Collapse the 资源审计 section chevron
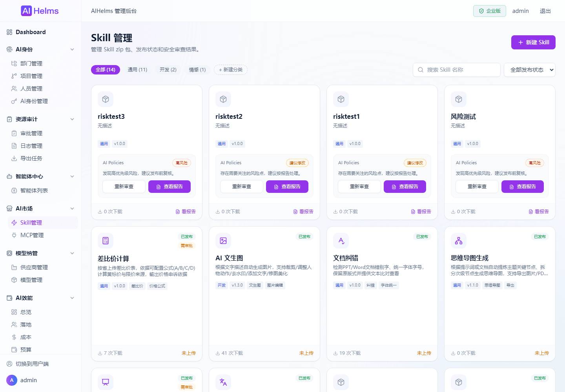 pyautogui.click(x=72, y=119)
